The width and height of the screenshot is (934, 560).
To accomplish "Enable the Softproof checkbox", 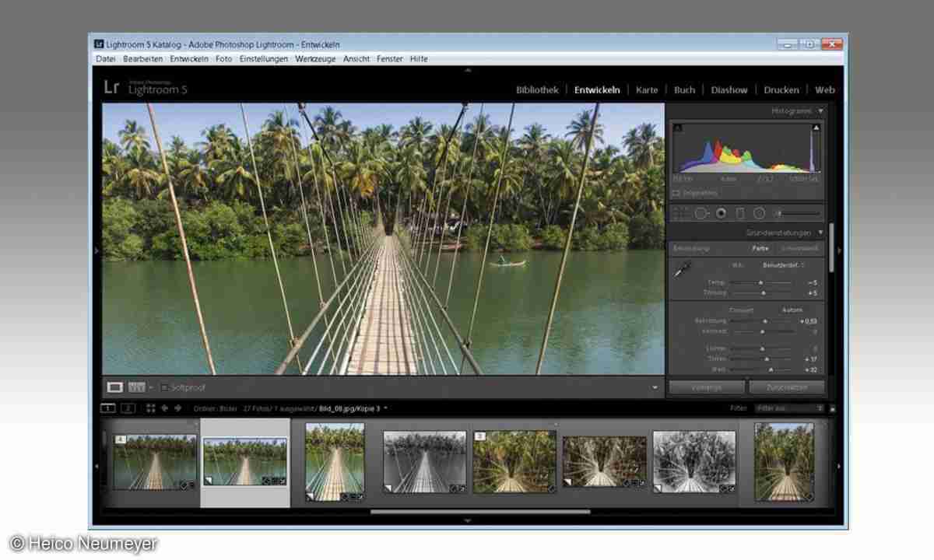I will pos(164,387).
